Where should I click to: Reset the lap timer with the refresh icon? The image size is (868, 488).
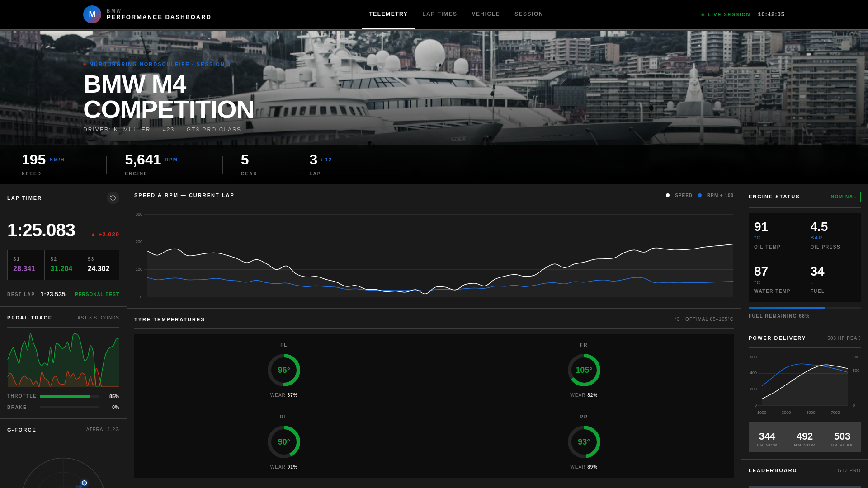coord(113,198)
